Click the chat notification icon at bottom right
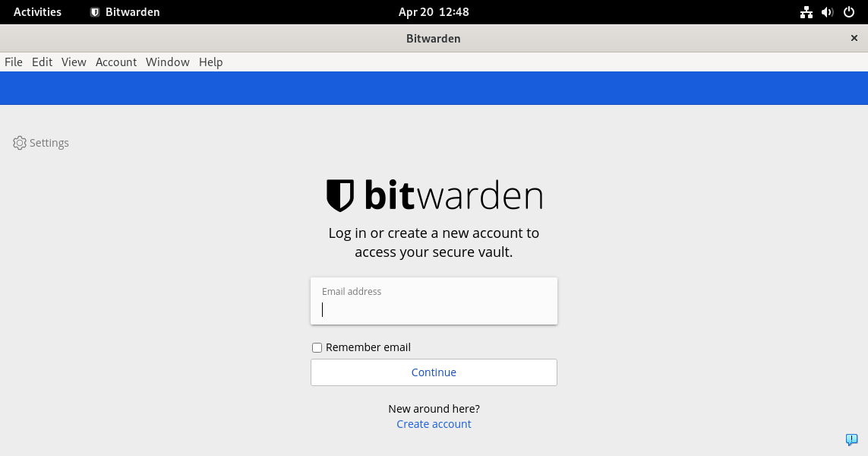The height and width of the screenshot is (456, 868). point(851,439)
